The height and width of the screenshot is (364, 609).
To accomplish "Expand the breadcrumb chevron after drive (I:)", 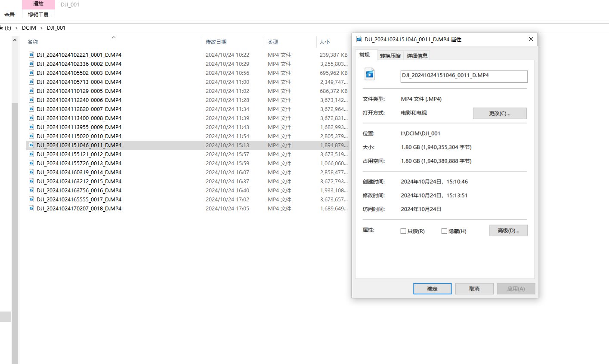I will 16,28.
